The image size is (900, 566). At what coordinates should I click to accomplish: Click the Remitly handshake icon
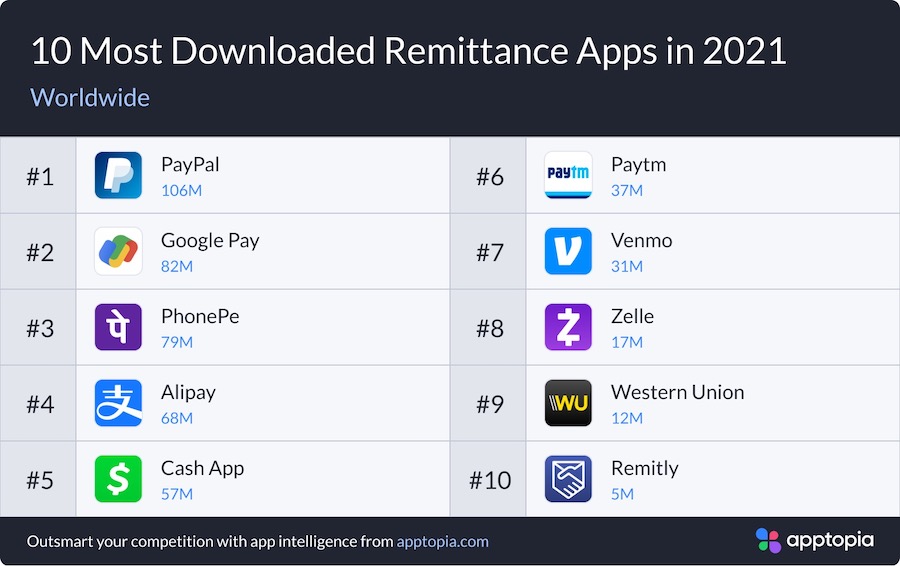click(x=568, y=479)
